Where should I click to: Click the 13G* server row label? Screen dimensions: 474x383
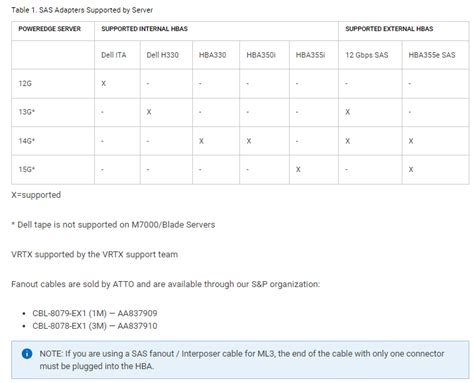(x=27, y=112)
